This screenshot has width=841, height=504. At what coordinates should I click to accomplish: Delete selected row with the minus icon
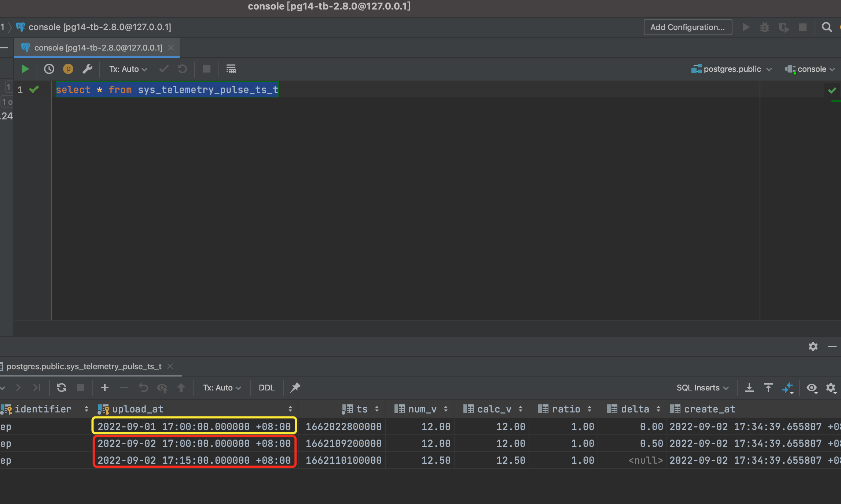point(124,388)
